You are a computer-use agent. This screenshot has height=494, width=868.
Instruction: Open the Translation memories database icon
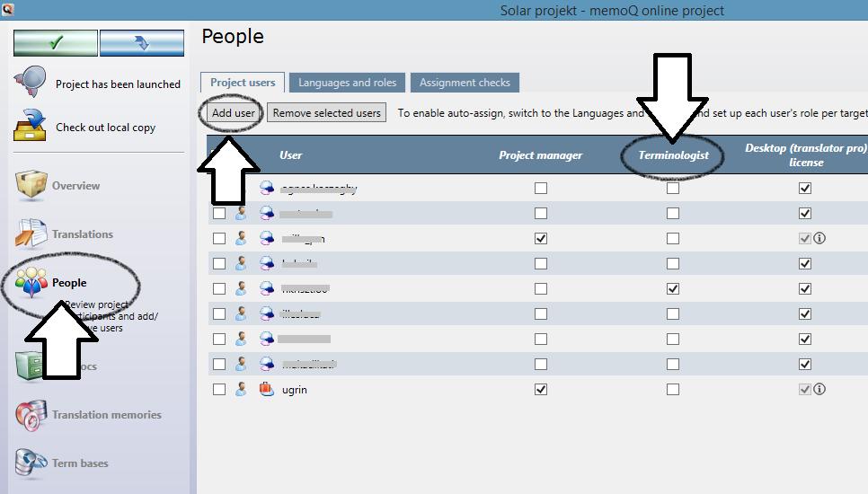pos(31,414)
